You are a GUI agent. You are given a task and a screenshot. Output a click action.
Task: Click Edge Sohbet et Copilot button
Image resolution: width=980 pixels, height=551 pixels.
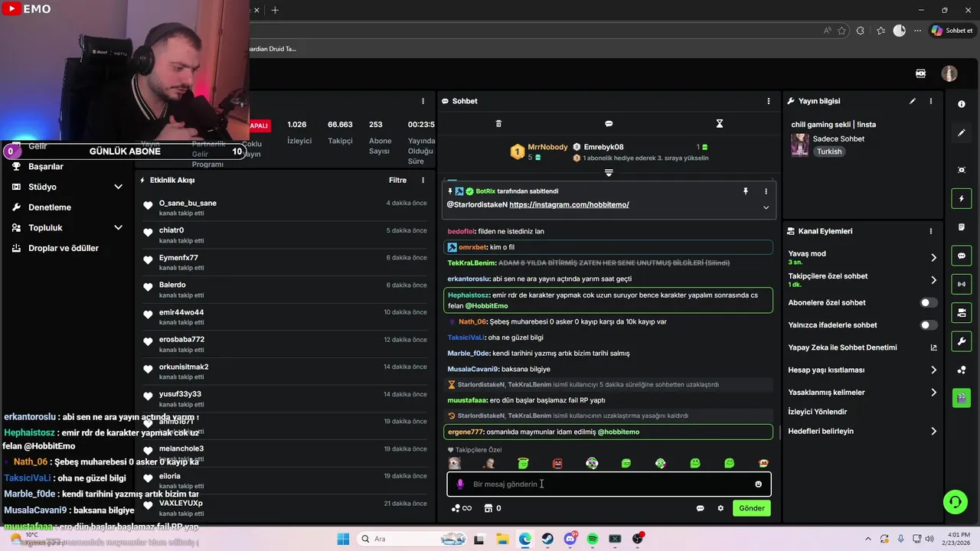tap(952, 31)
